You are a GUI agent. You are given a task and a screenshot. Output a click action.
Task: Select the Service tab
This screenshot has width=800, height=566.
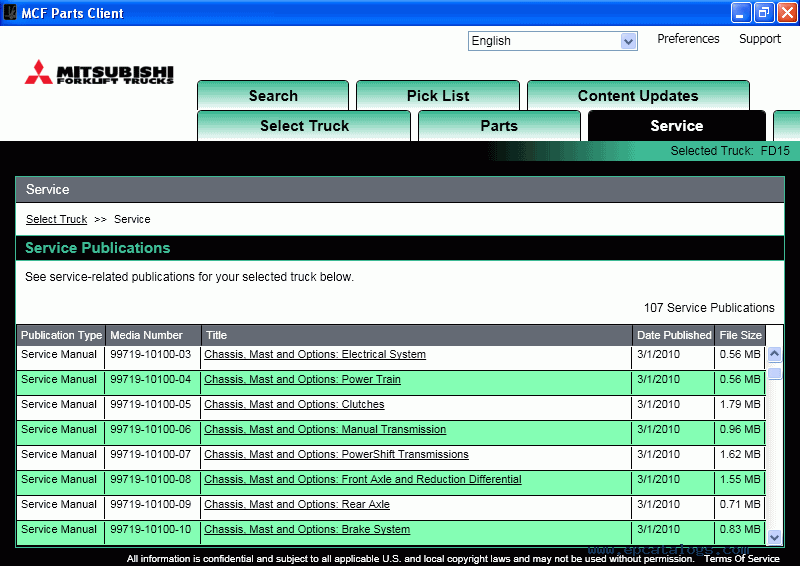tap(677, 126)
